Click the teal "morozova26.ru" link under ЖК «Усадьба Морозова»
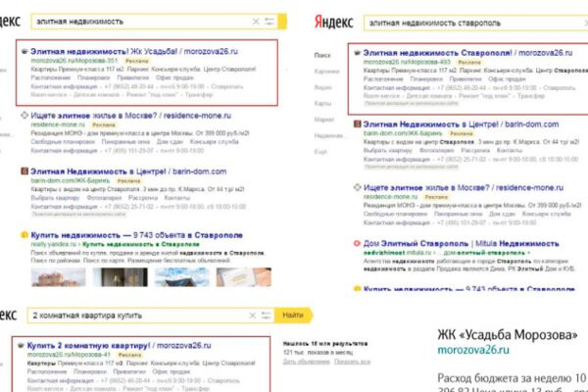This screenshot has height=392, width=588. (x=473, y=350)
